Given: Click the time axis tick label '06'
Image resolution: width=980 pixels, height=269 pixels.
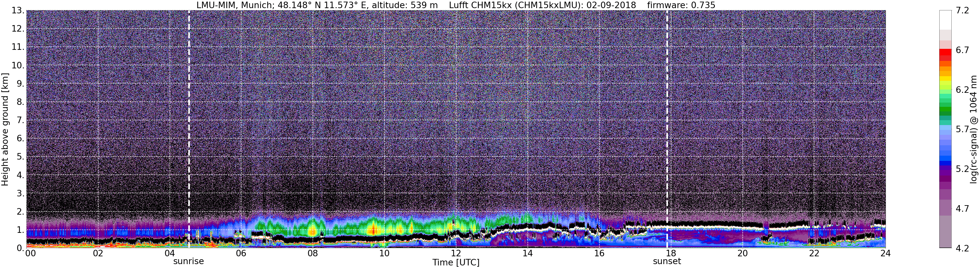Looking at the screenshot, I should click(241, 253).
